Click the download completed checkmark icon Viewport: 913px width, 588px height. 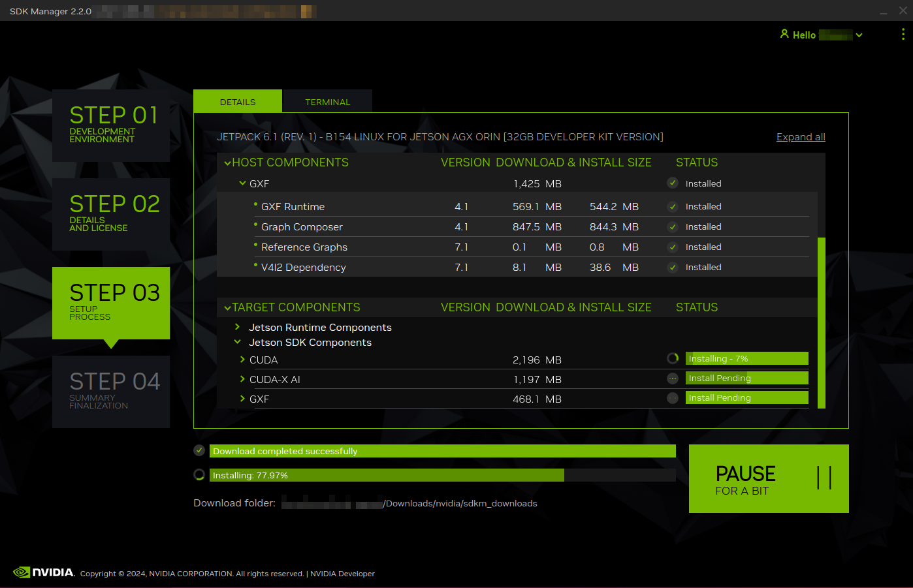(x=199, y=450)
